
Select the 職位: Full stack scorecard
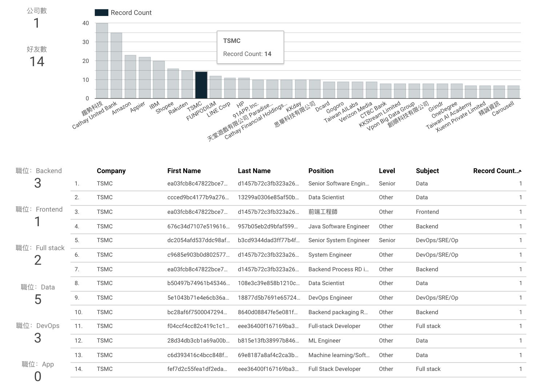(x=40, y=255)
